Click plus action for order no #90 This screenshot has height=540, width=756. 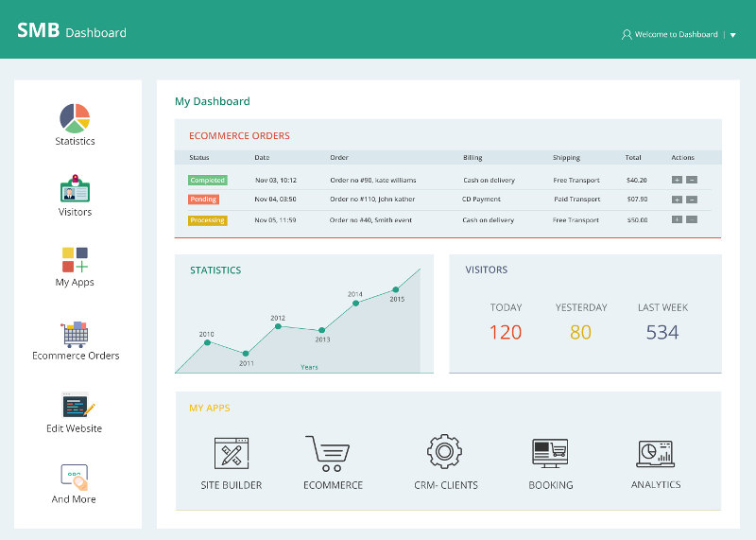tap(677, 180)
